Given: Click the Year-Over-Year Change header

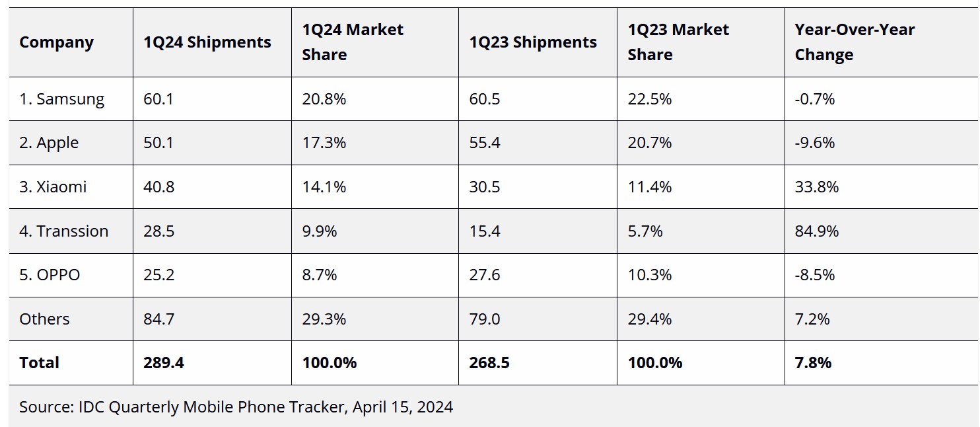Looking at the screenshot, I should tap(855, 42).
